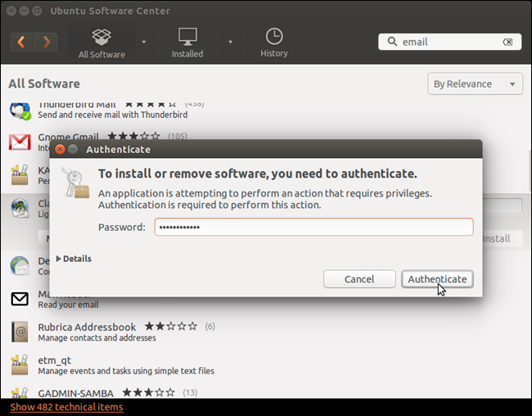The image size is (532, 416).
Task: Click the search magnifier icon
Action: (x=392, y=42)
